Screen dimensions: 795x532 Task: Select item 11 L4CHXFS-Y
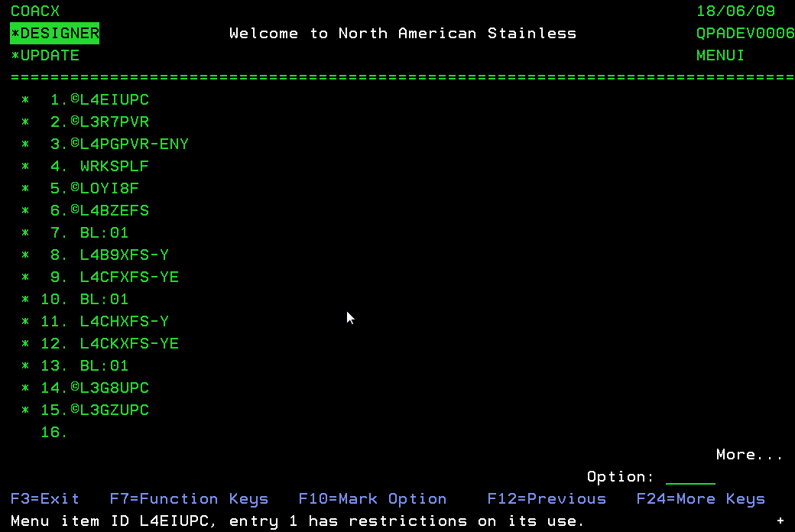tap(124, 322)
